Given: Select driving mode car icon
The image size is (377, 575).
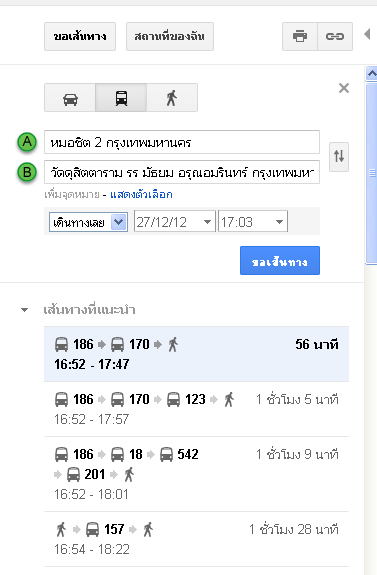Looking at the screenshot, I should pyautogui.click(x=70, y=98).
